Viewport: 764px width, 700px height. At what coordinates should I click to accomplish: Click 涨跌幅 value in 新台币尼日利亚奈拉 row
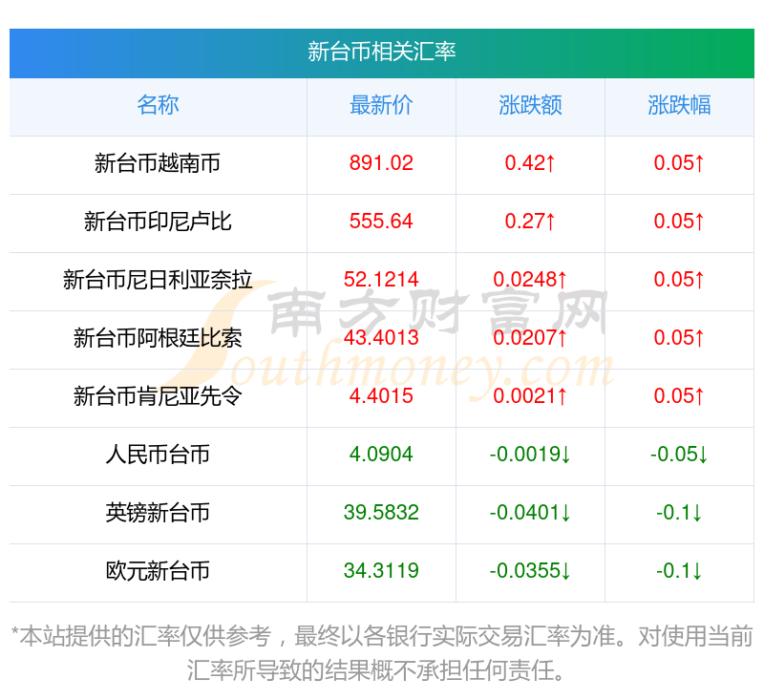click(679, 280)
